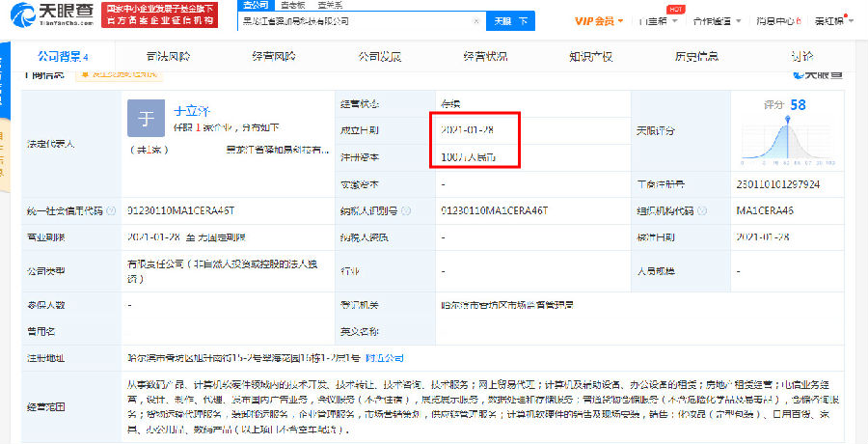The image size is (868, 444).
Task: Select the 查老板 search tab
Action: tap(291, 5)
